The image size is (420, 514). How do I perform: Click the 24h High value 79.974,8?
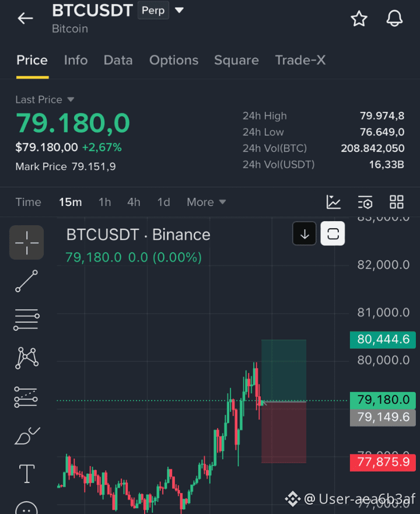382,116
